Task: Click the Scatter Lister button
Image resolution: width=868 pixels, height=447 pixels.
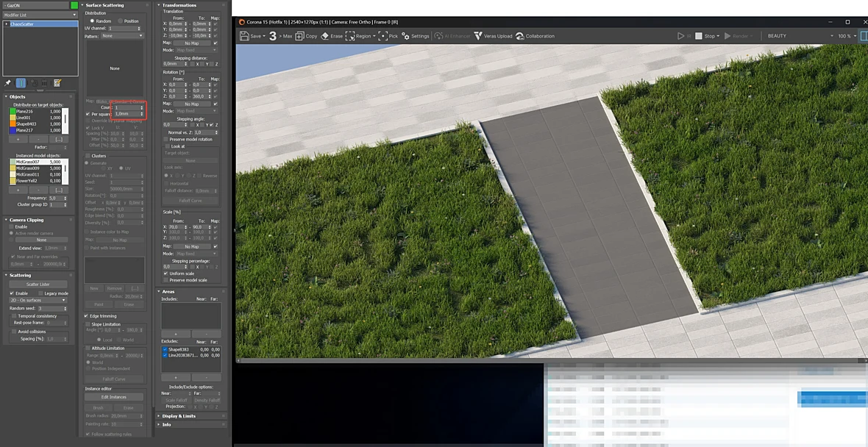Action: coord(38,285)
